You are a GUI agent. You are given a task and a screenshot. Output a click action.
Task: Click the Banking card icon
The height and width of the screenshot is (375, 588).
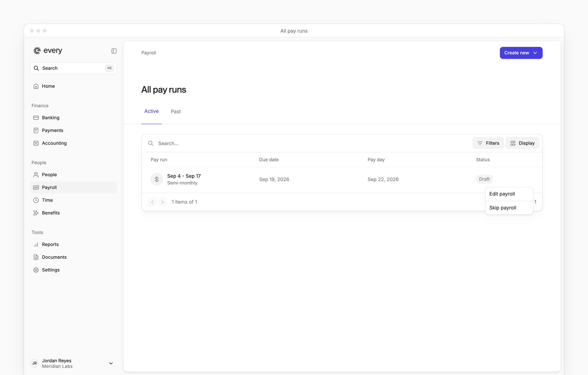[x=36, y=118]
